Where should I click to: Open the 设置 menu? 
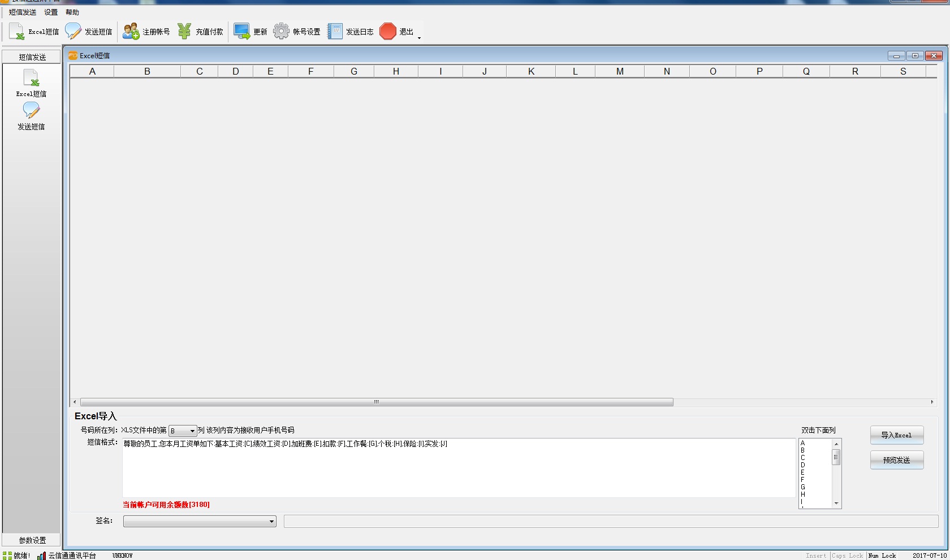pos(51,12)
